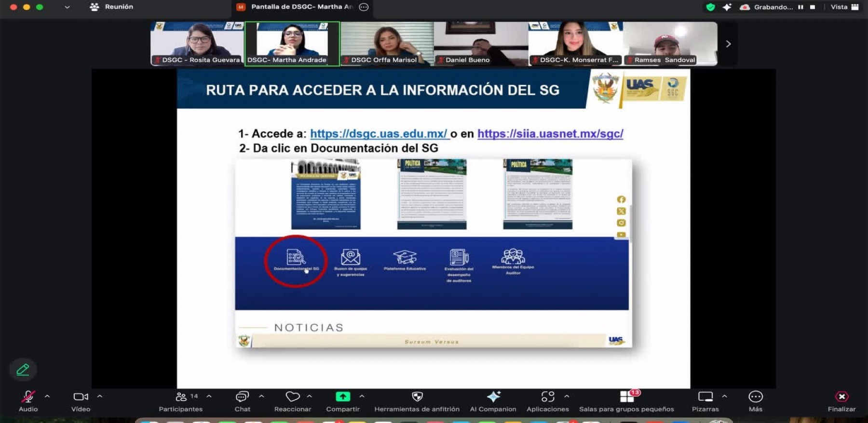This screenshot has width=868, height=423.
Task: Select DSGC Orffa Marisol video tile
Action: [x=387, y=43]
